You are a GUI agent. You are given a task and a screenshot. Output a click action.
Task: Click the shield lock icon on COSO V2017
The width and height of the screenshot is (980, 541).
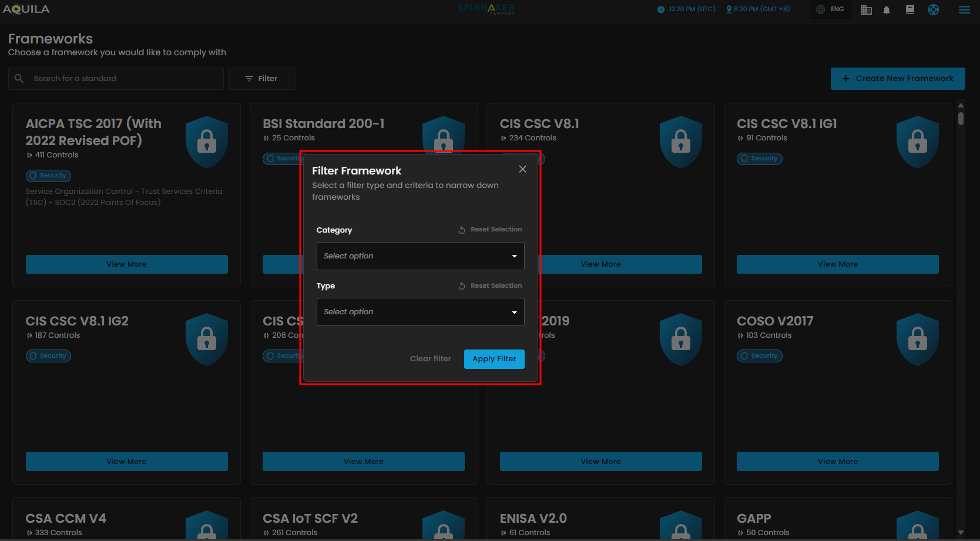click(x=917, y=339)
